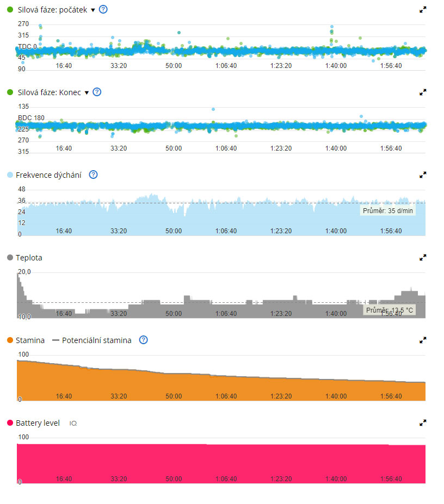This screenshot has height=504, width=444.
Task: Click the Battery level chart title
Action: [x=38, y=423]
